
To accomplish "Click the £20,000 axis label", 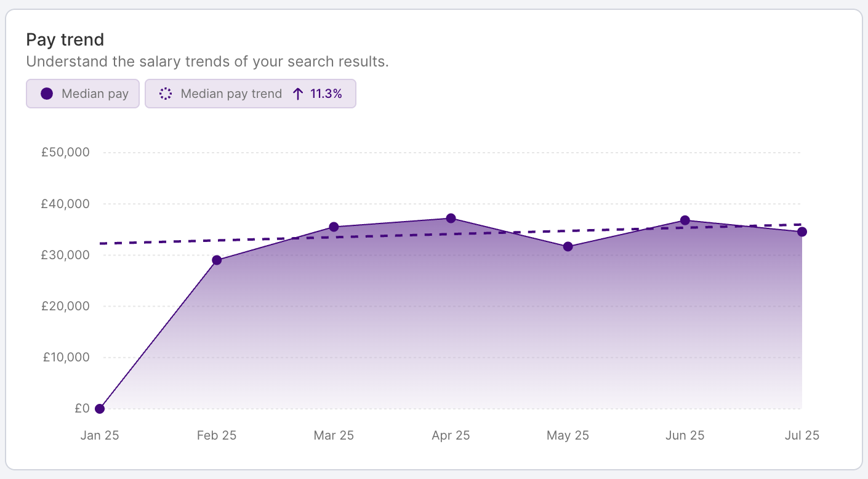I will 65,306.
